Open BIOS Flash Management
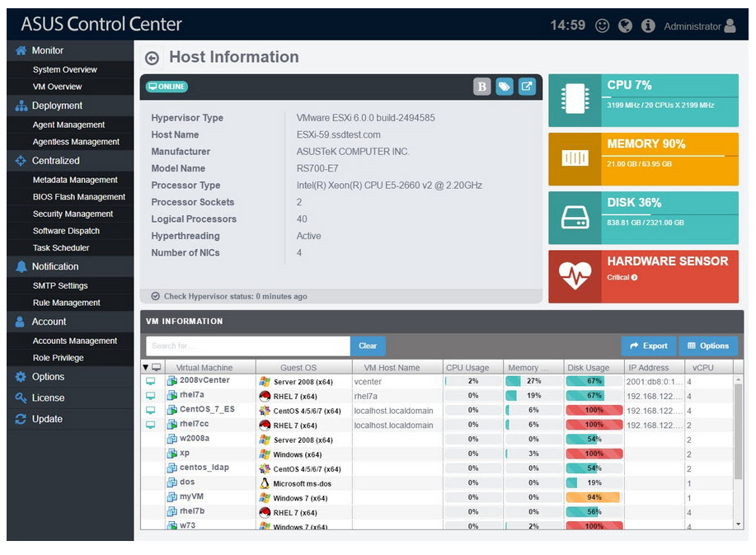Image resolution: width=756 pixels, height=555 pixels. [78, 197]
